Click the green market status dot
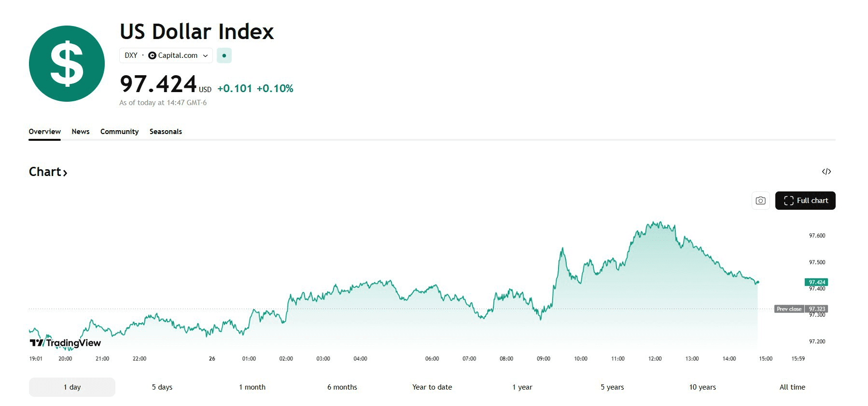The width and height of the screenshot is (868, 406). (224, 55)
